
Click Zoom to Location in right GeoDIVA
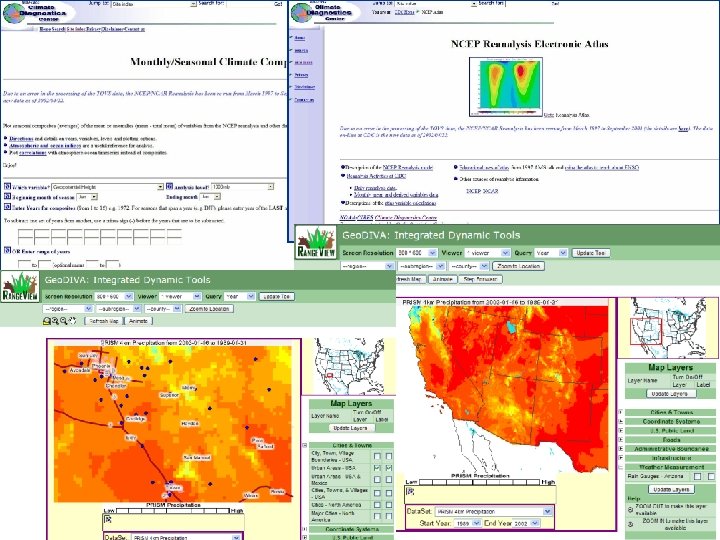pos(518,266)
